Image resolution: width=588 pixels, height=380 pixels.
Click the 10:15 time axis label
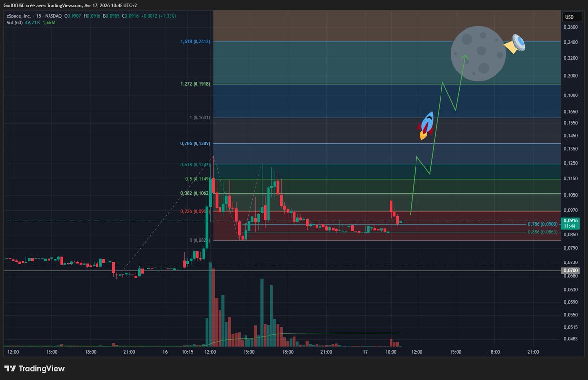(188, 352)
